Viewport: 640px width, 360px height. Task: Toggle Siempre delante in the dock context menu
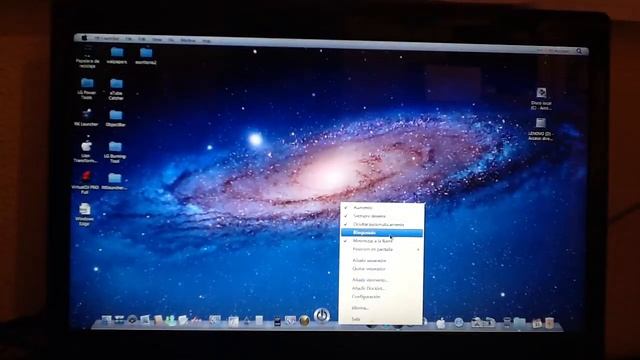coord(369,216)
